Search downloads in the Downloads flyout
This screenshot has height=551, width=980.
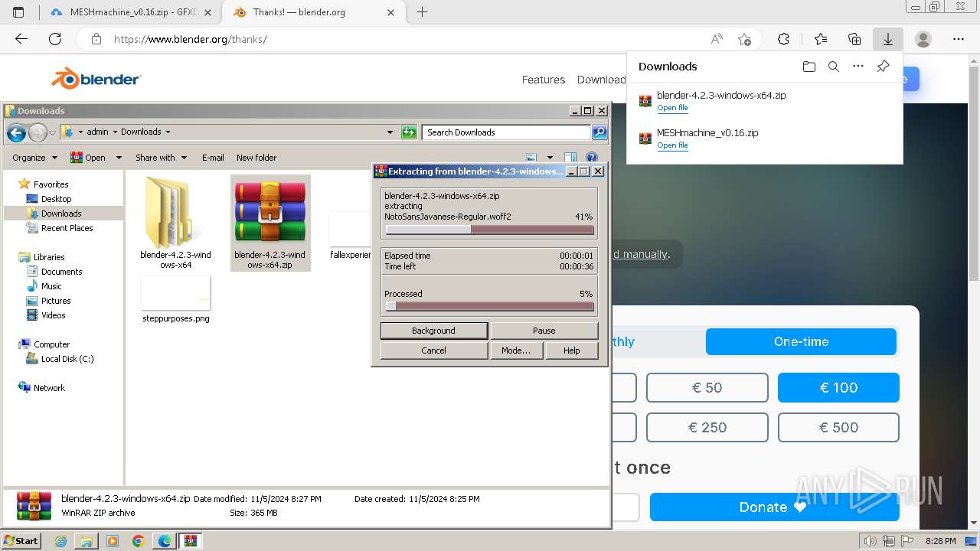pos(834,67)
